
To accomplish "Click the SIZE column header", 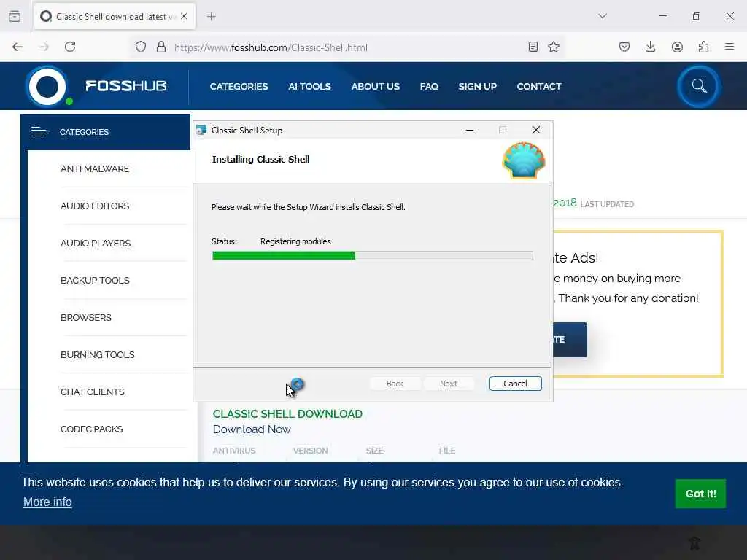I will (374, 451).
